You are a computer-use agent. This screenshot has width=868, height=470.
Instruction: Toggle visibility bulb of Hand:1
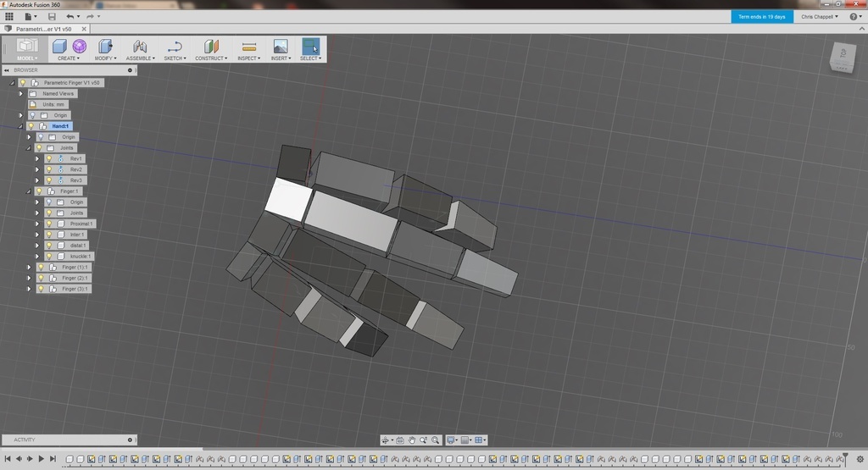pos(31,126)
